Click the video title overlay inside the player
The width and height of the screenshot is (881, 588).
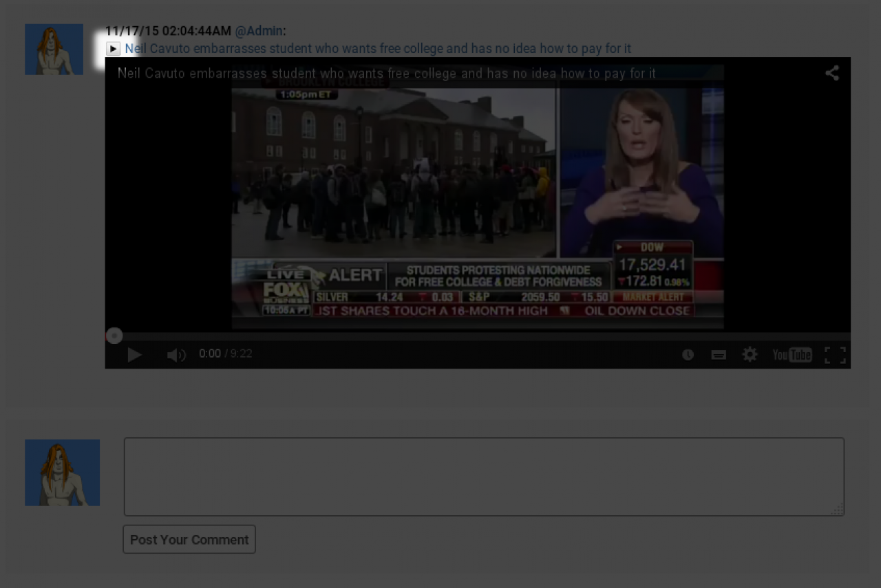click(x=386, y=73)
